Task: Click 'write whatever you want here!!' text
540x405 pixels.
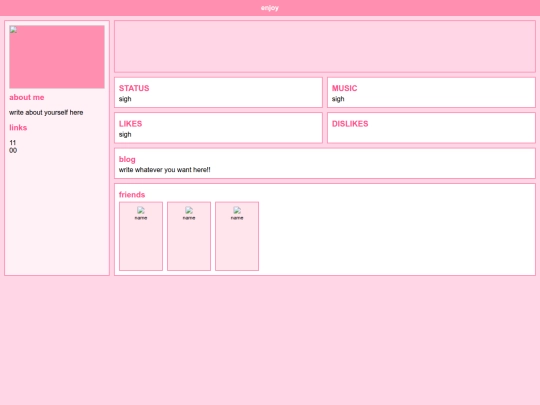Action: 165,170
